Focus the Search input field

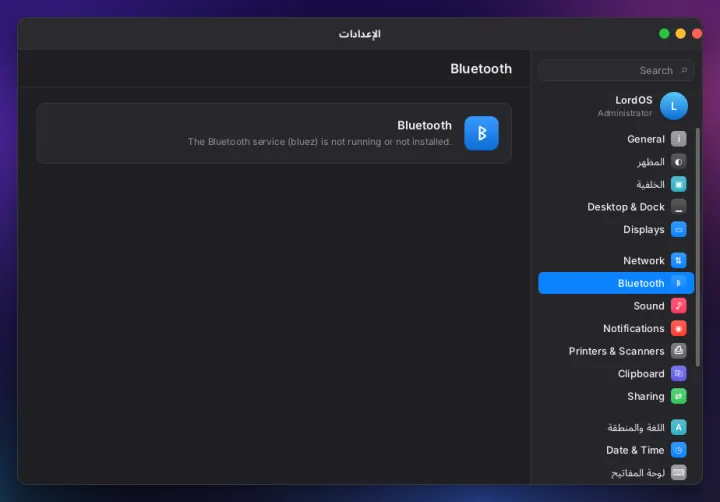616,70
